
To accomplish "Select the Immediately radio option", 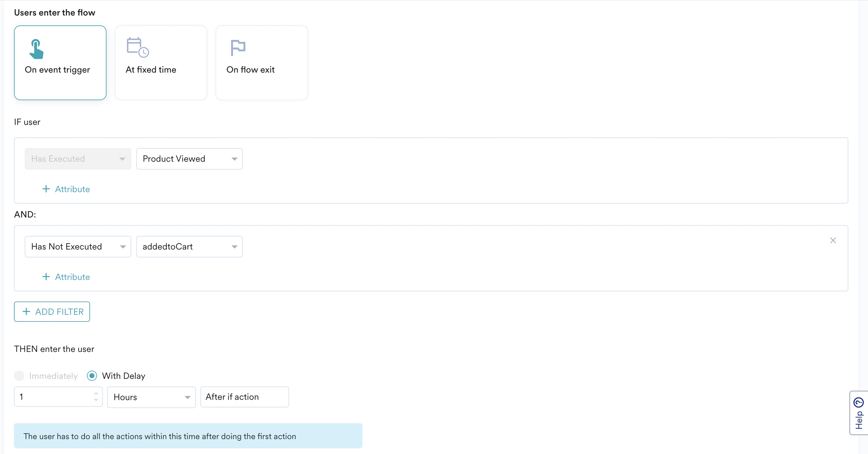I will 19,375.
